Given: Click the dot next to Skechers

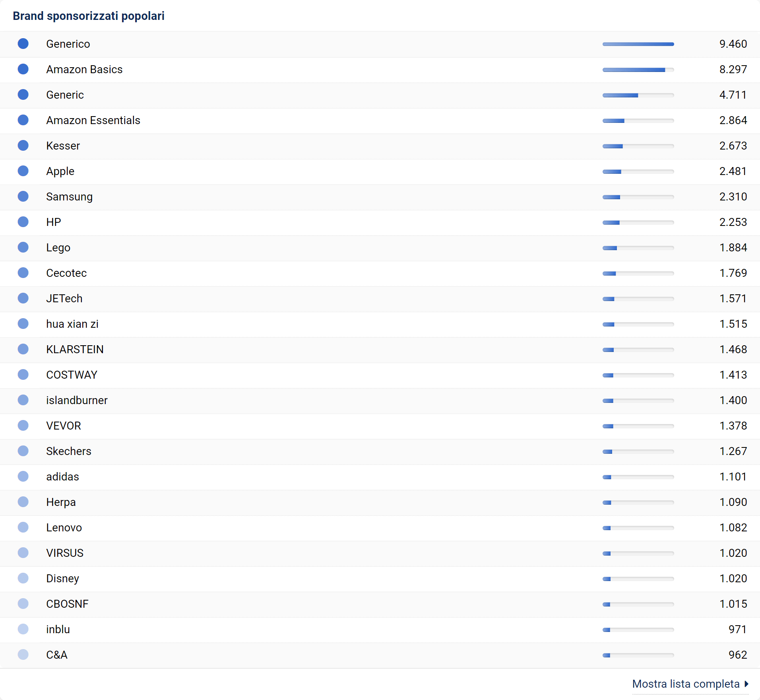Looking at the screenshot, I should [x=23, y=451].
